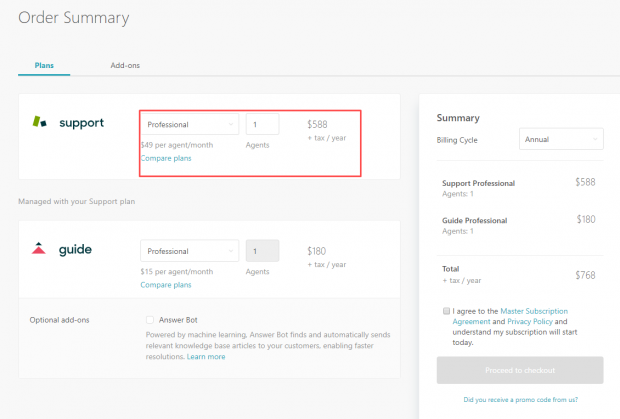Image resolution: width=620 pixels, height=419 pixels.
Task: Click the Guide $180 price text
Action: 317,251
